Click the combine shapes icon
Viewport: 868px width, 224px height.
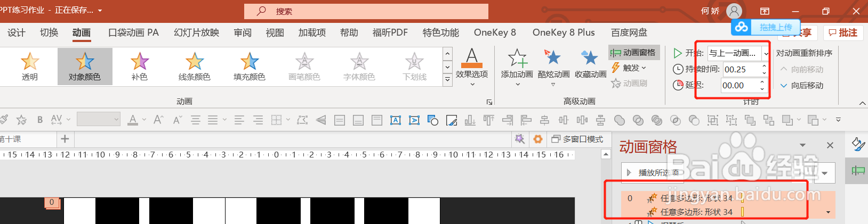pos(638,120)
